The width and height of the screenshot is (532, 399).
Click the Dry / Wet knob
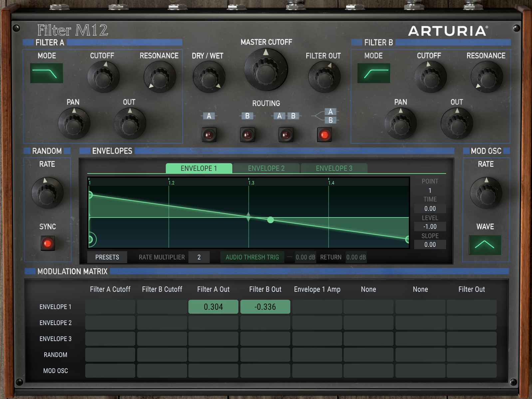(x=209, y=77)
